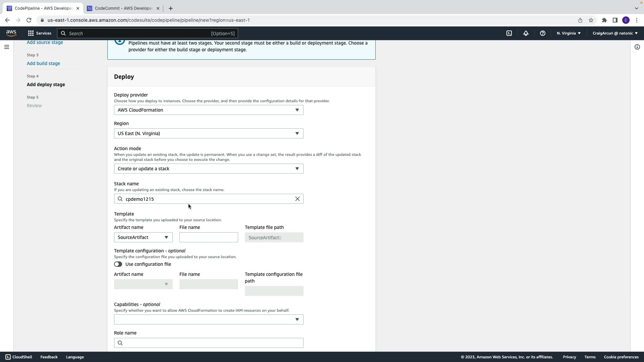The height and width of the screenshot is (362, 644).
Task: Open the Capabilities dropdown
Action: pyautogui.click(x=208, y=319)
